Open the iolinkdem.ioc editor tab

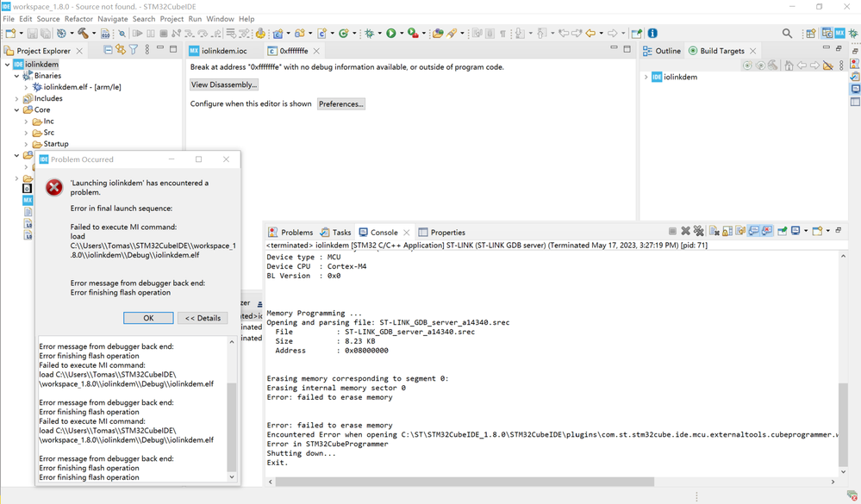pyautogui.click(x=218, y=51)
